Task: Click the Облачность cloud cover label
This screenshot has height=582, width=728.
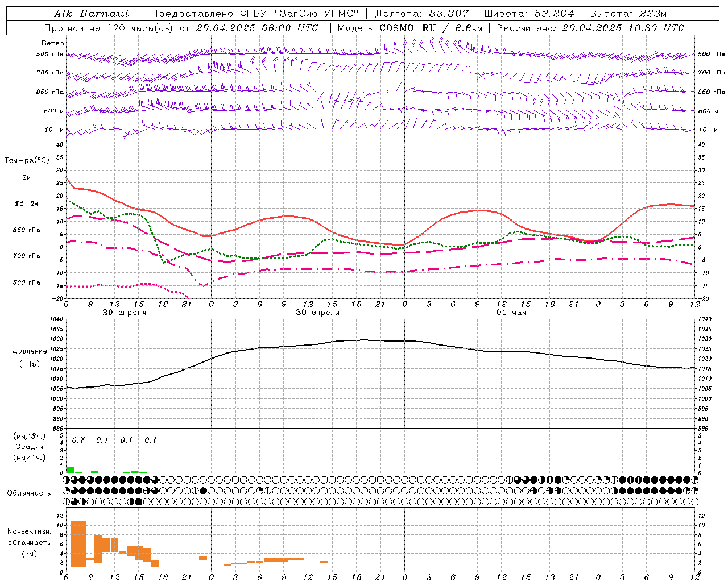Action: click(29, 493)
